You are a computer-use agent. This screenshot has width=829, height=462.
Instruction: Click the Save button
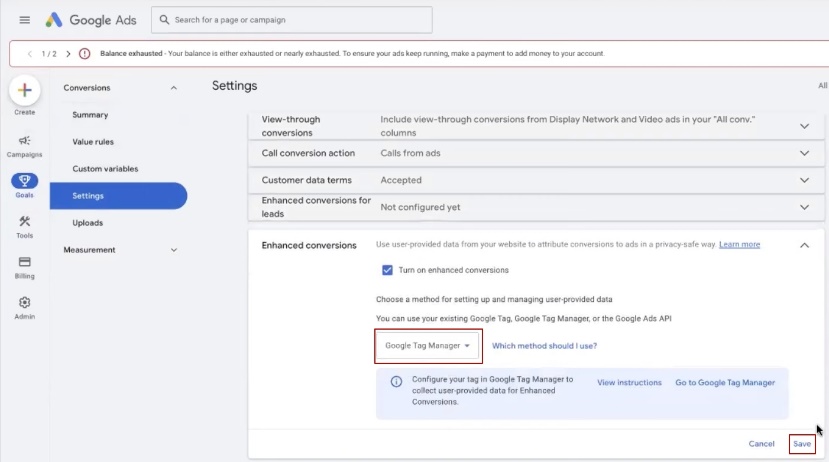(x=801, y=444)
